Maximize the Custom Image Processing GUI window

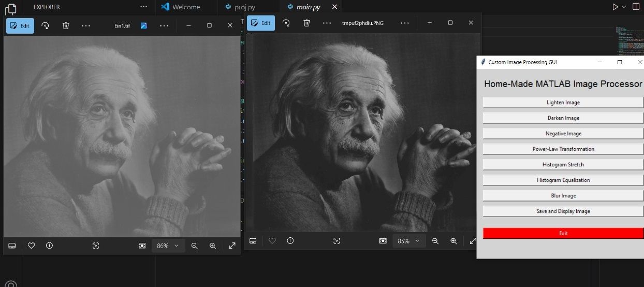(620, 62)
